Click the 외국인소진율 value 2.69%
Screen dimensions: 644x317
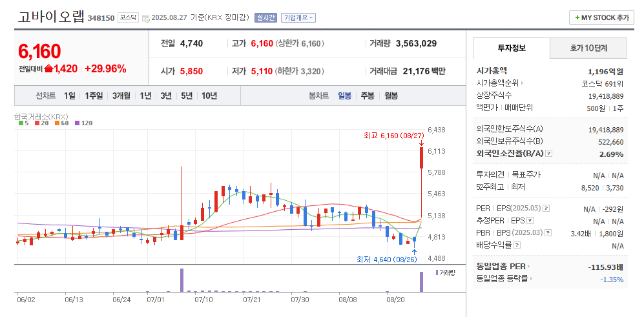pos(612,154)
